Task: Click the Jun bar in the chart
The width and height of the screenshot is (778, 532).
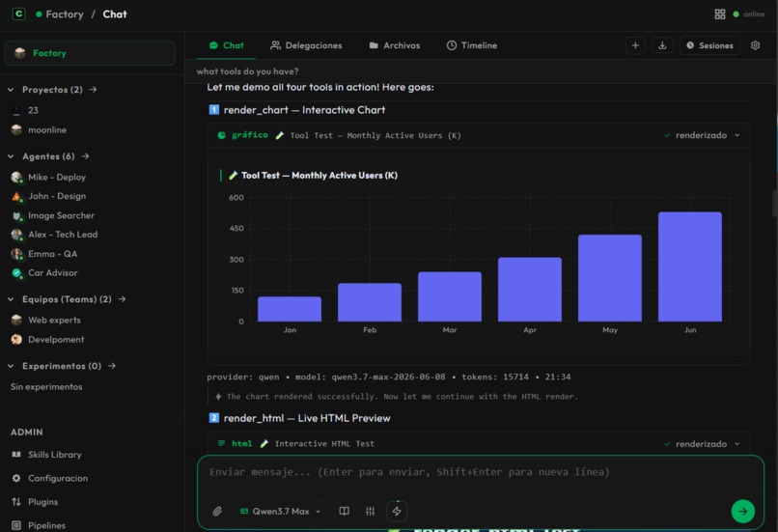Action: click(x=690, y=266)
